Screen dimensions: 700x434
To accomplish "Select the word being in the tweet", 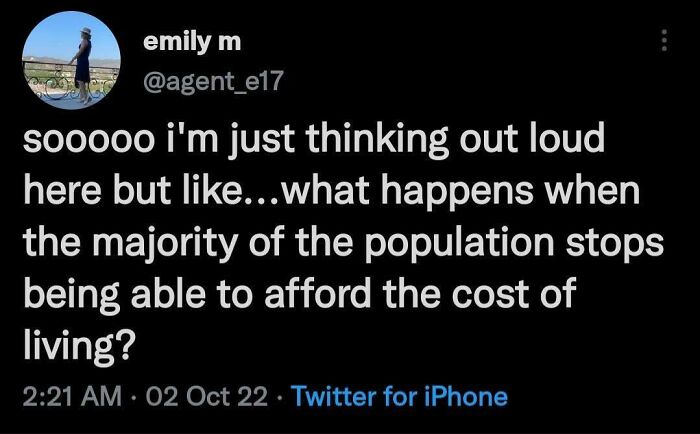I will tap(72, 295).
